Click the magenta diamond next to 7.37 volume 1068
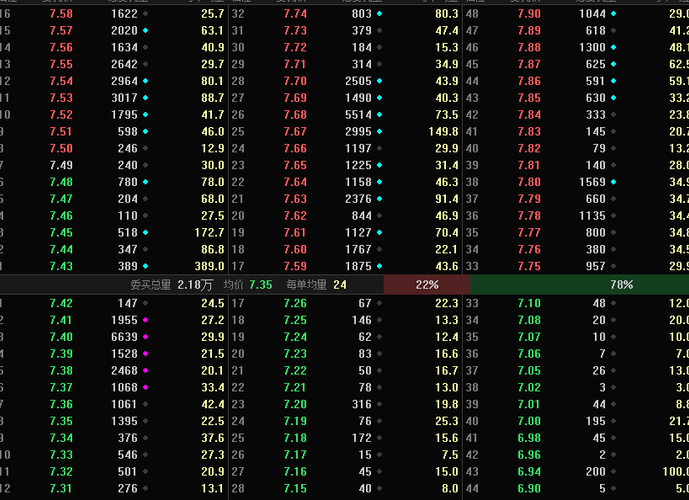 145,388
